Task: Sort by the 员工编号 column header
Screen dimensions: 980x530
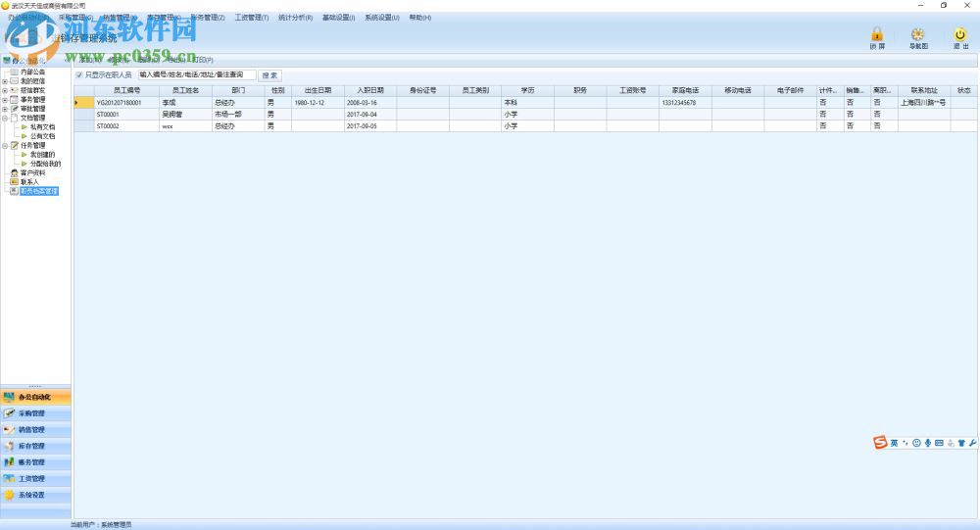Action: tap(126, 91)
